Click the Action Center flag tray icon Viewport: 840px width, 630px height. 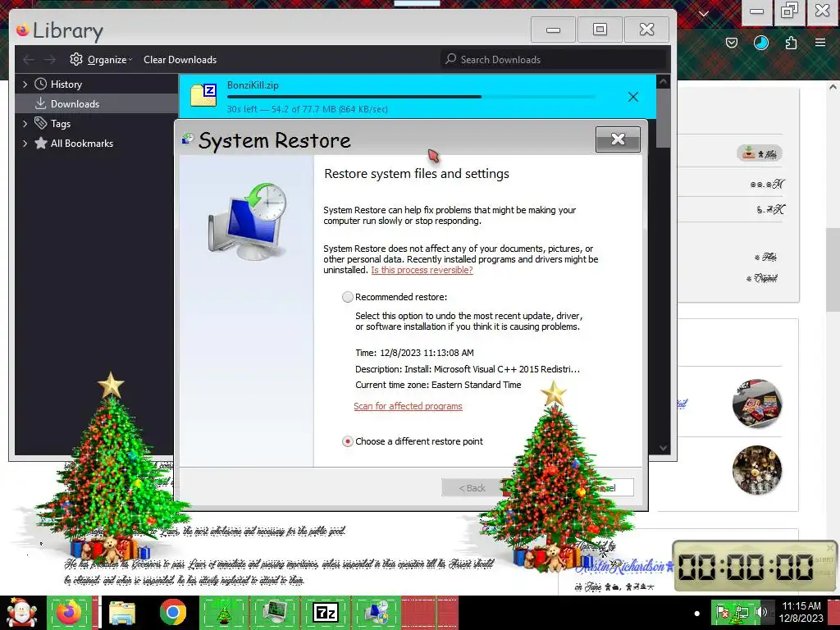click(x=722, y=612)
